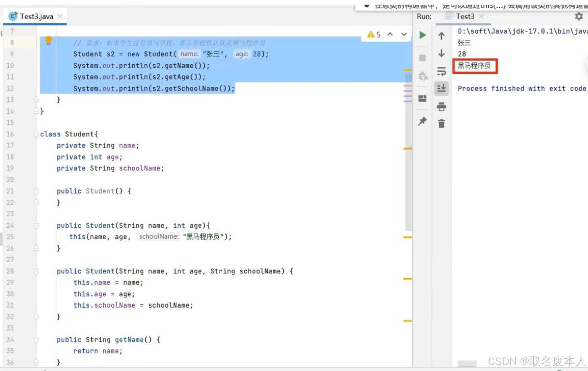Collapse getName method fold at line 34
Image resolution: width=588 pixels, height=371 pixels.
[36, 340]
